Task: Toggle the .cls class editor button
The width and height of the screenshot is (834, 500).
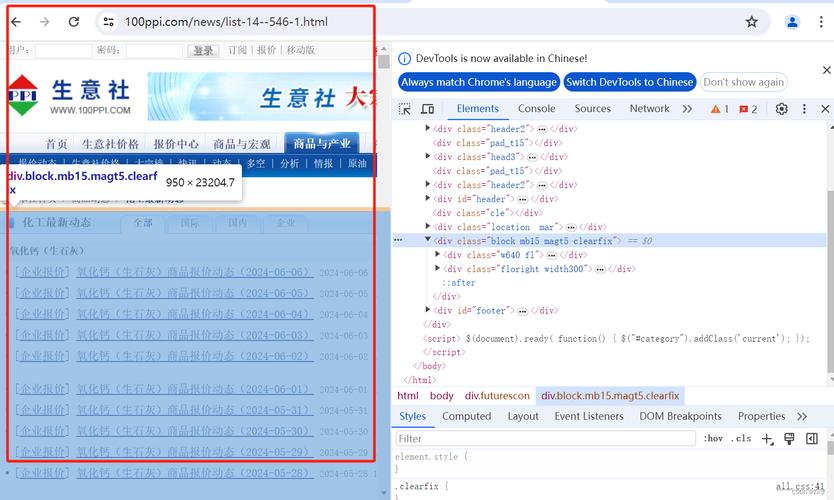Action: [x=741, y=438]
